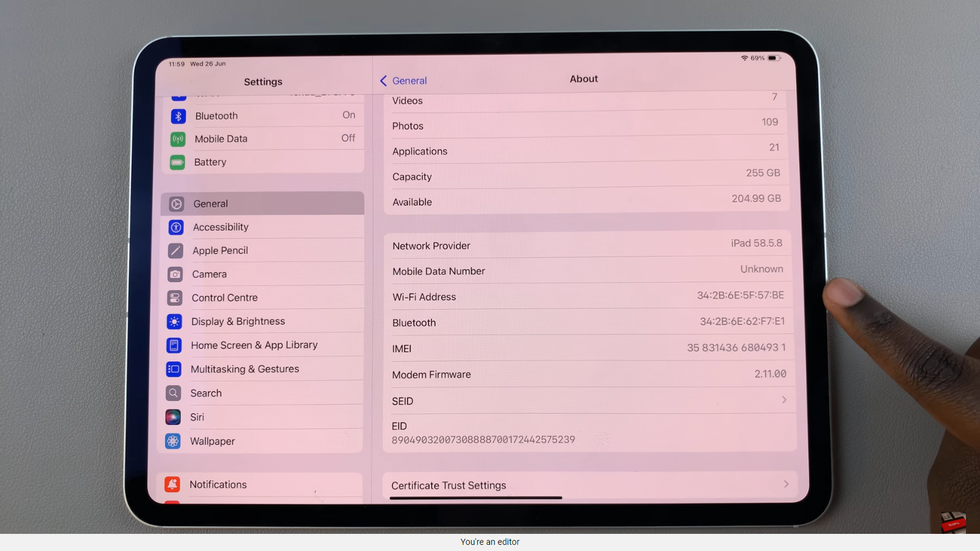980x551 pixels.
Task: Open Wallpaper settings
Action: coord(260,441)
